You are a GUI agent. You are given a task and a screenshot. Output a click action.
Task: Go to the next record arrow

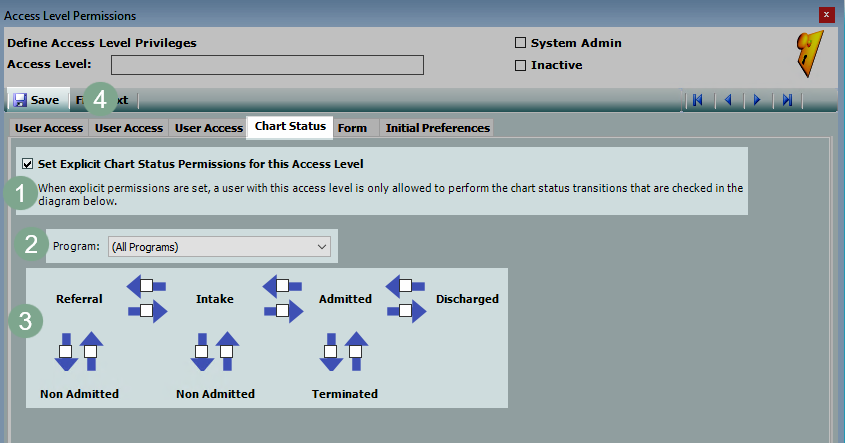click(758, 100)
